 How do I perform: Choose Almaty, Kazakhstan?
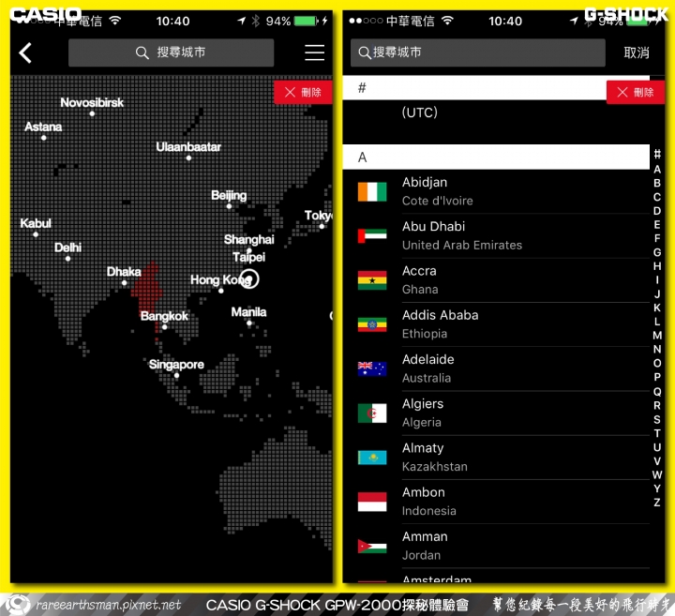click(x=496, y=458)
